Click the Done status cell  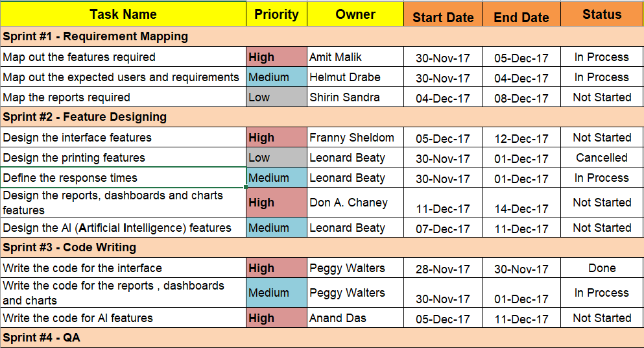coord(602,268)
